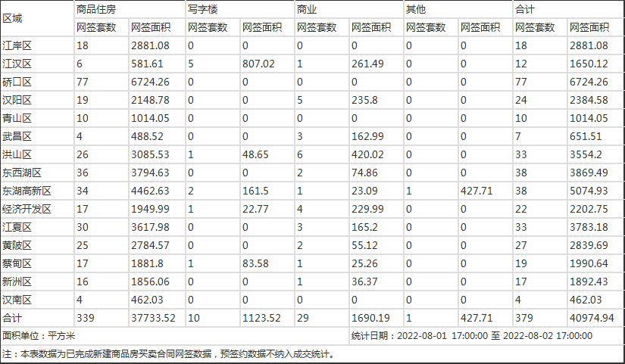Image resolution: width=625 pixels, height=364 pixels.
Task: Click the total 37733.52 in 合计 row
Action: [154, 318]
